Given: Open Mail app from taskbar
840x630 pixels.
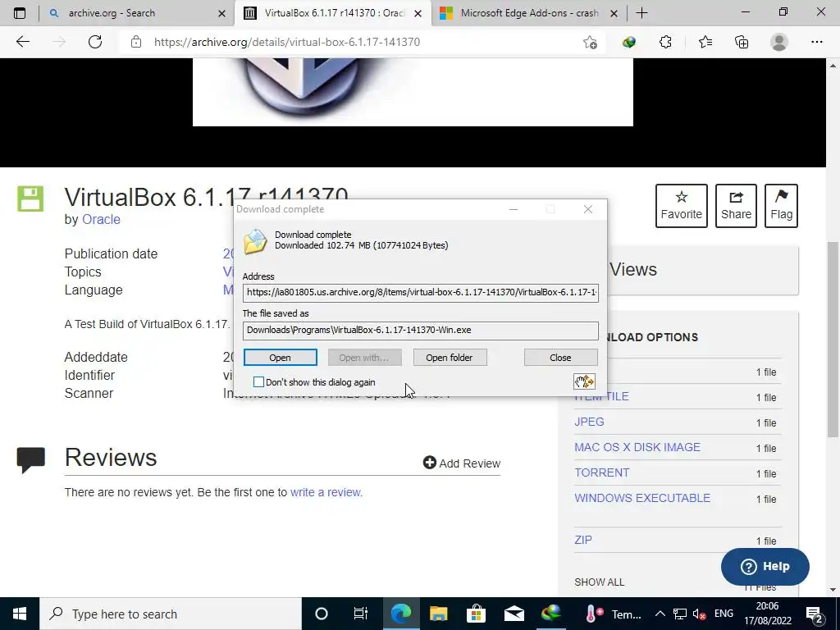Looking at the screenshot, I should point(514,614).
